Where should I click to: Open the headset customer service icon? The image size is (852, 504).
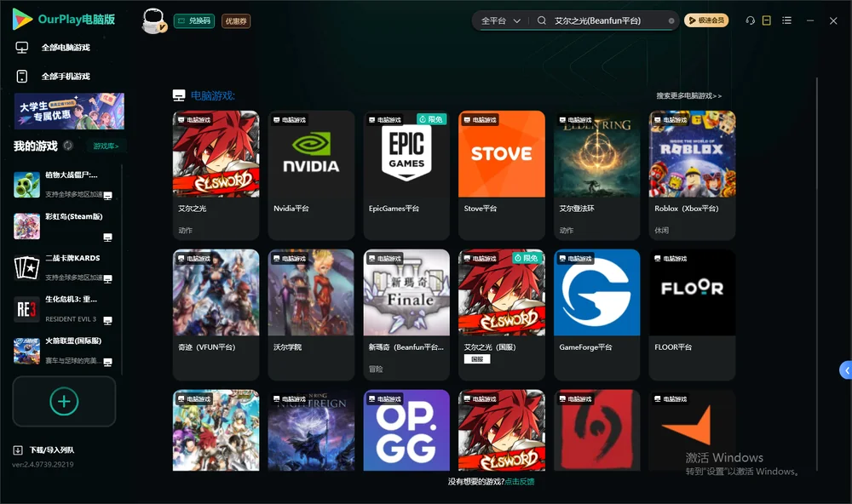click(x=750, y=20)
